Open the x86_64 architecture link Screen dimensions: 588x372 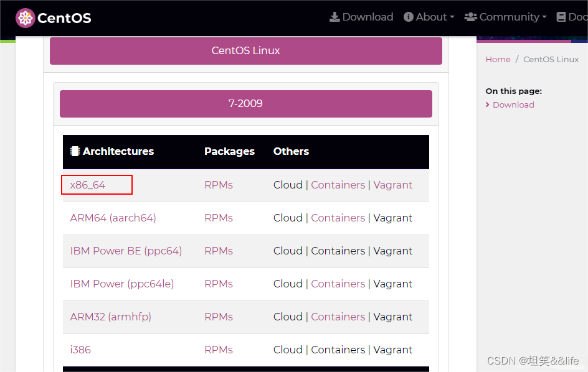pos(88,185)
